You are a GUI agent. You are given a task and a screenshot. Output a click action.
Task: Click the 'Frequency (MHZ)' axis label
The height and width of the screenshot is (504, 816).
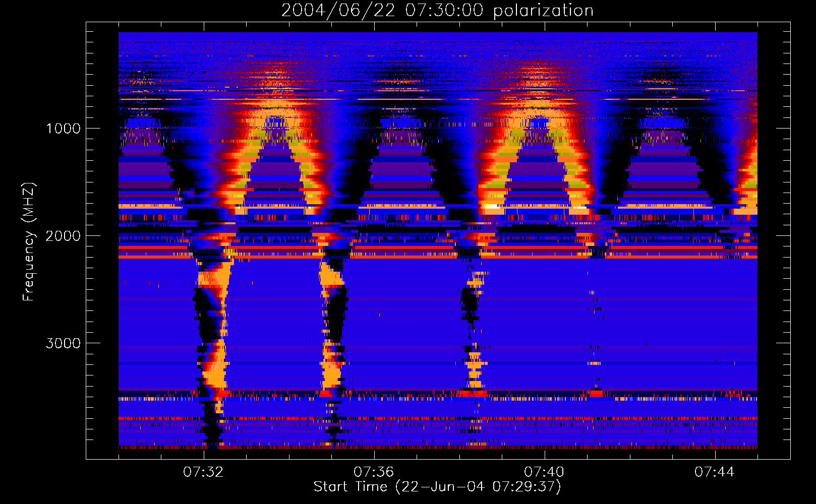[x=29, y=242]
